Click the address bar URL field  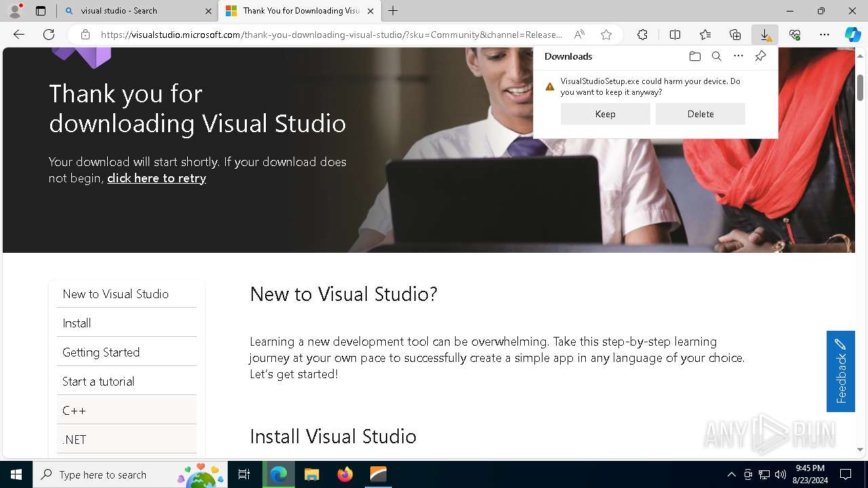(332, 35)
